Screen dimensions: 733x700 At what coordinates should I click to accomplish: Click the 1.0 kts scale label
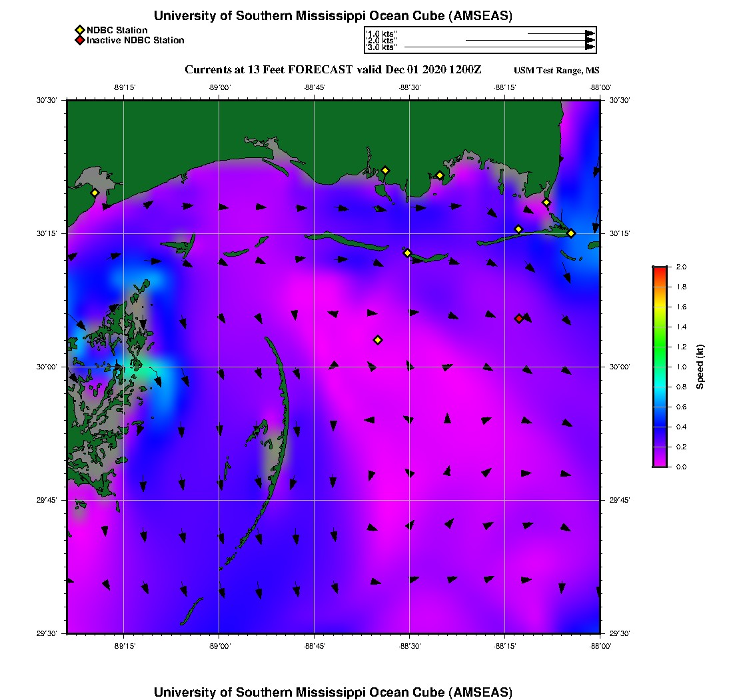(x=382, y=33)
